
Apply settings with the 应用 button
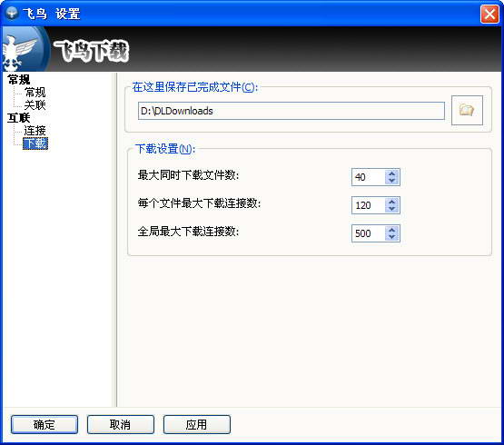pos(197,424)
